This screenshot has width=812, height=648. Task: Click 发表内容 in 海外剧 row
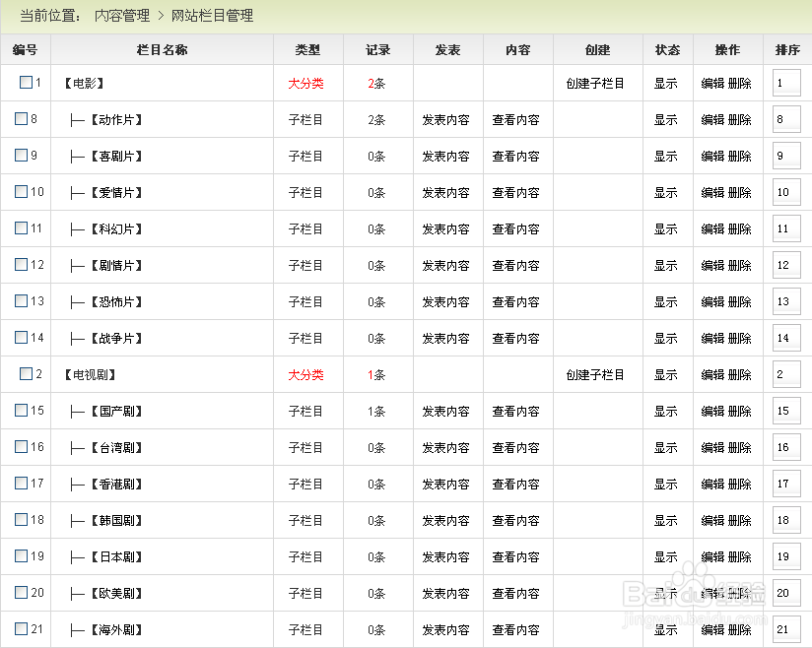coord(445,630)
